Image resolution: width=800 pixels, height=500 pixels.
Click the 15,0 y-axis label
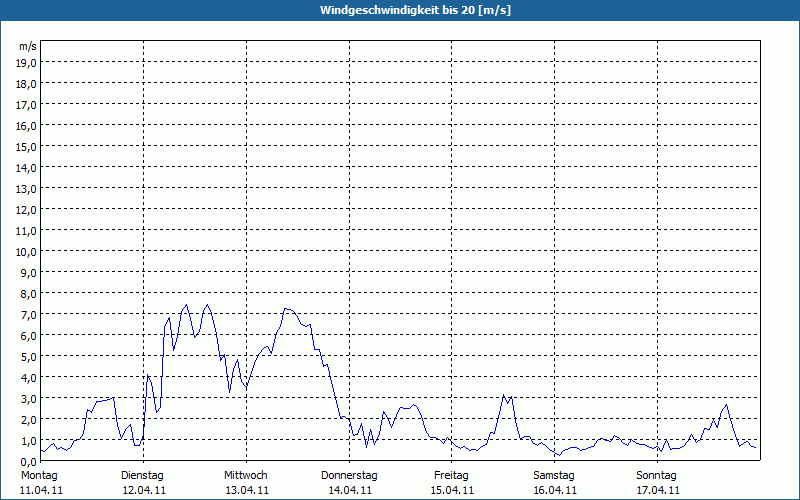(x=27, y=146)
